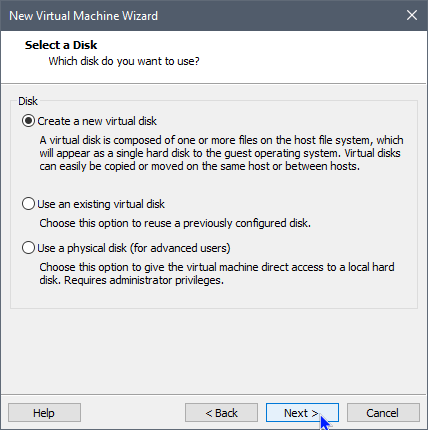This screenshot has height=430, width=428.
Task: Select the Create a new virtual disk radio button
Action: pos(28,121)
